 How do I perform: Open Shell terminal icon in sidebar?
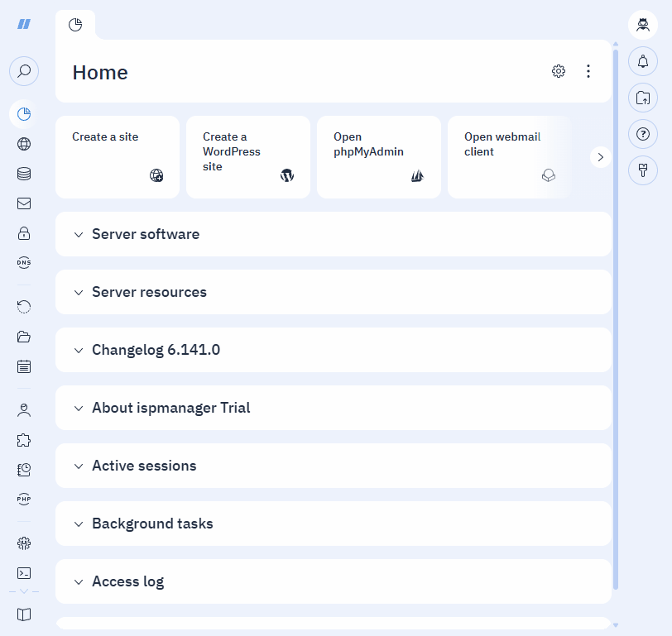pos(24,572)
